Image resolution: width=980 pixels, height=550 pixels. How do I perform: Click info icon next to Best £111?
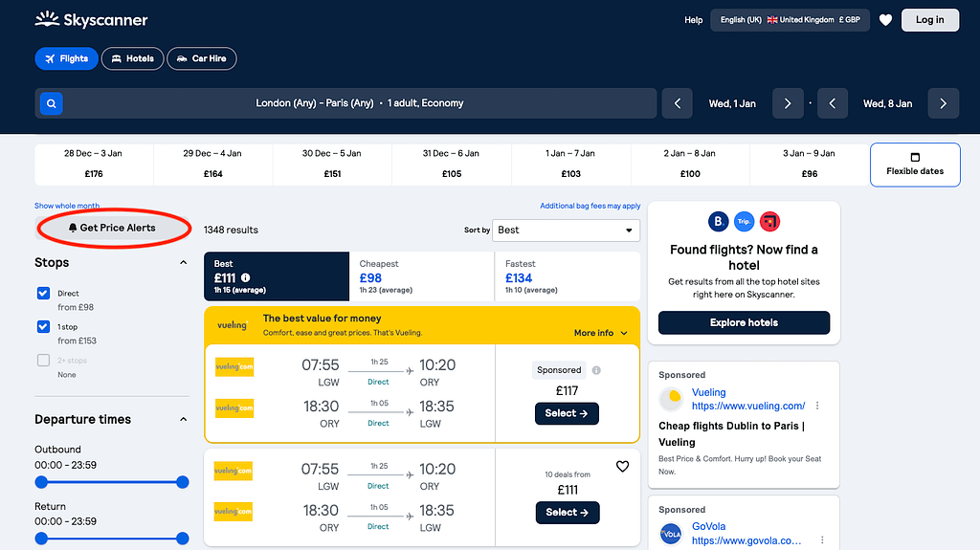(246, 277)
